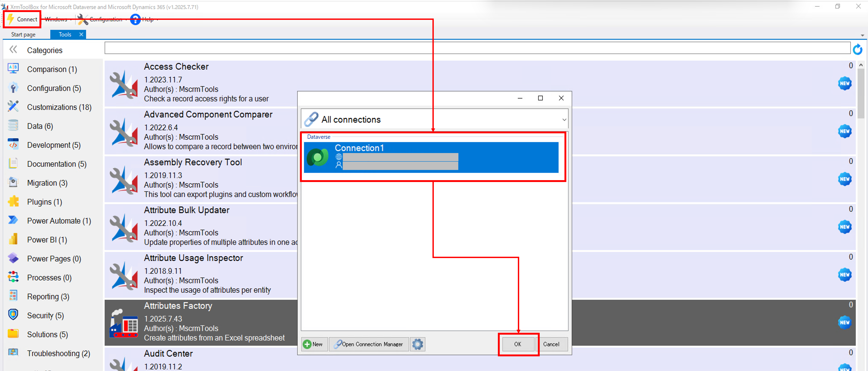Click the Access Checker title
The width and height of the screenshot is (868, 371).
(x=176, y=67)
